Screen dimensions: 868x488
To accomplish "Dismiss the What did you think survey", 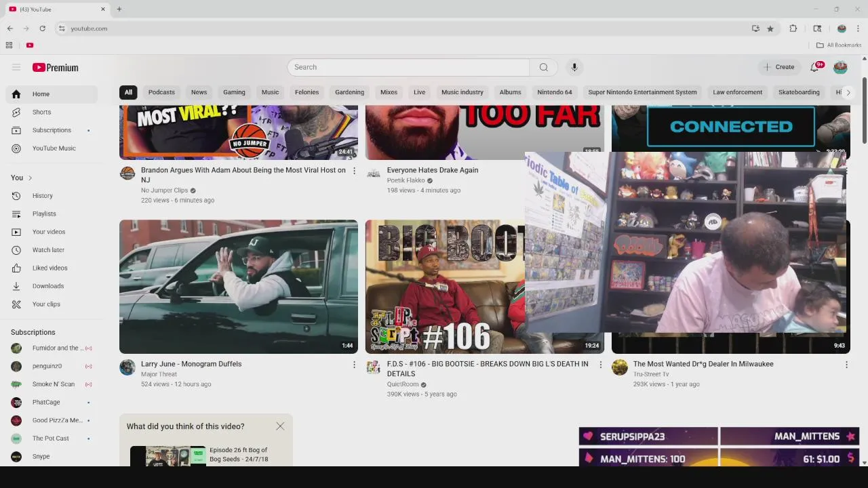I will (x=280, y=426).
